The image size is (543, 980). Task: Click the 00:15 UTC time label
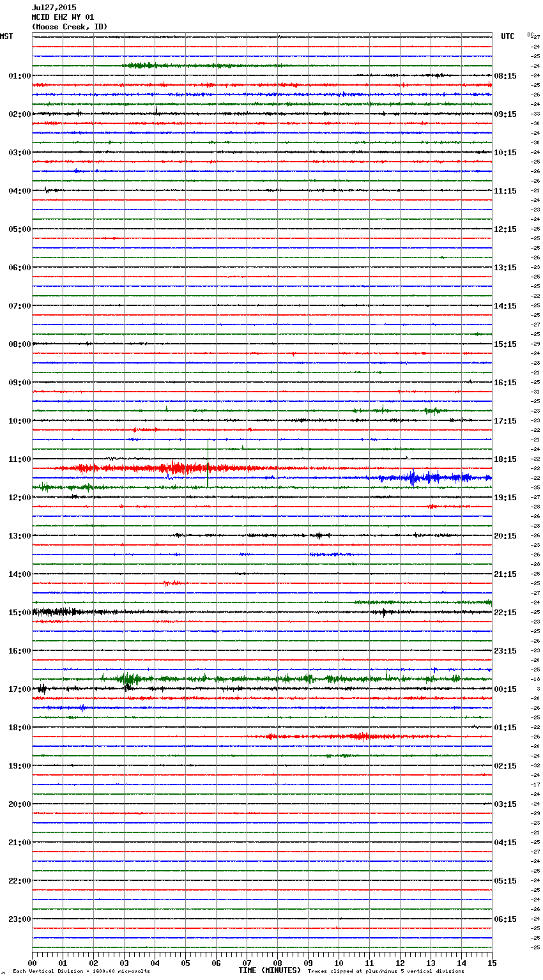click(x=505, y=689)
